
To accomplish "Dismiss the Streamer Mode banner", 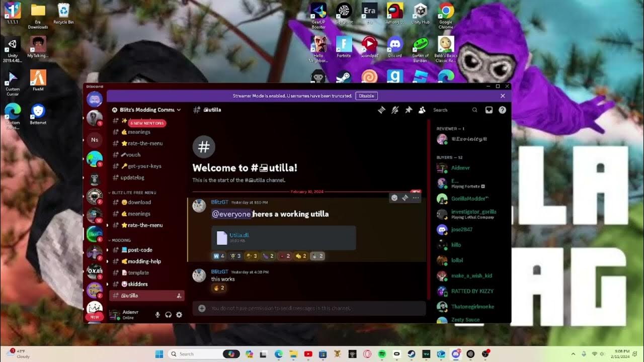I will coord(503,96).
